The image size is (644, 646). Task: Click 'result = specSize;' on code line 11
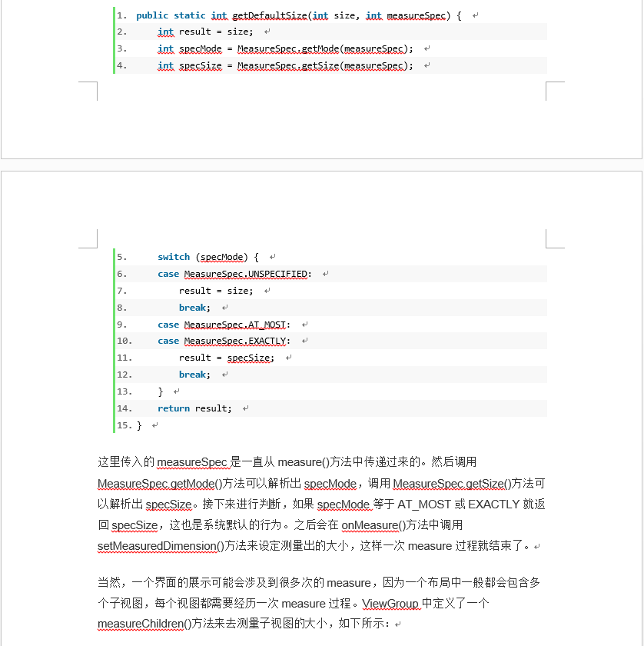[x=227, y=358]
